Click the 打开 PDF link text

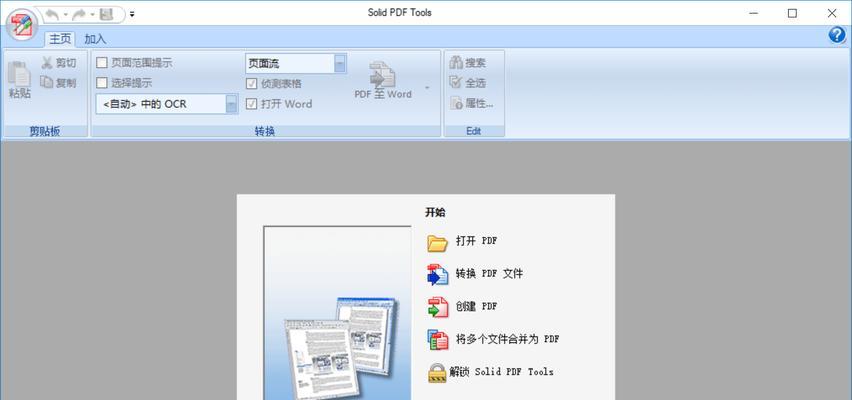(476, 241)
